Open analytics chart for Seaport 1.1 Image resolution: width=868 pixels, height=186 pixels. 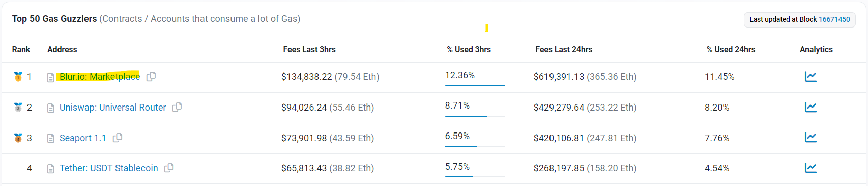pyautogui.click(x=811, y=137)
